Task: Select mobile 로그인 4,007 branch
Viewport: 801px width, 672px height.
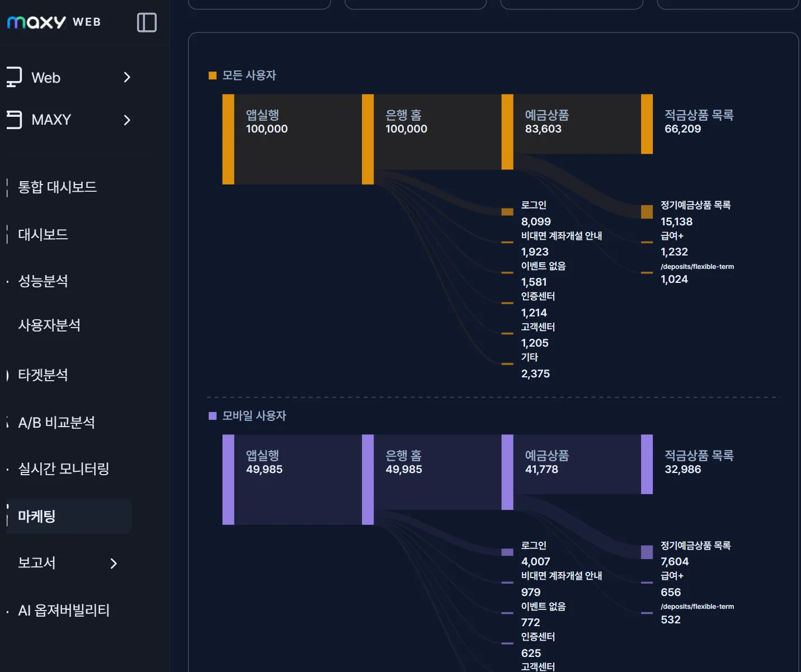Action: coord(507,552)
